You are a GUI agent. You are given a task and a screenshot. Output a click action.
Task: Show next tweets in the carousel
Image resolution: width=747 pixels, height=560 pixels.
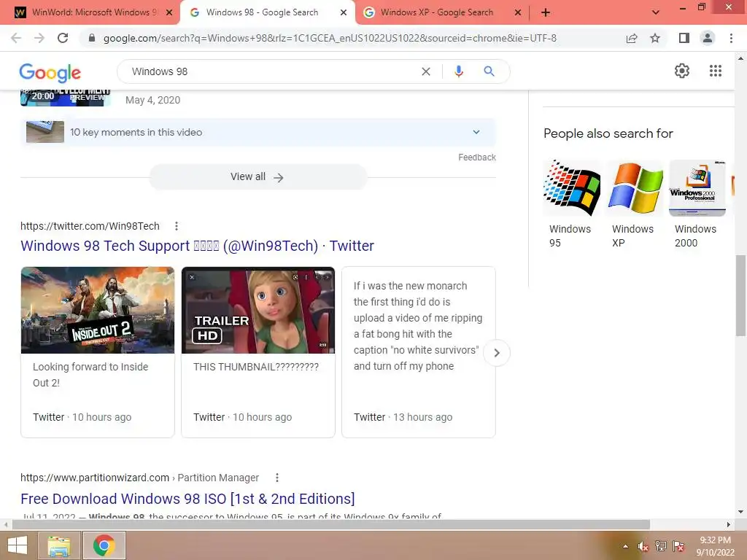[496, 353]
